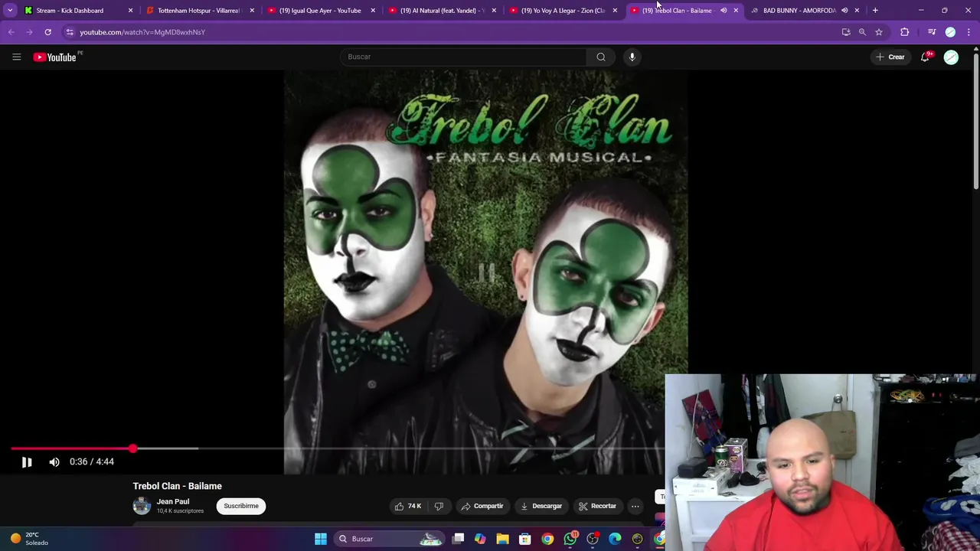Open the Chrome profile avatar

pyautogui.click(x=951, y=32)
